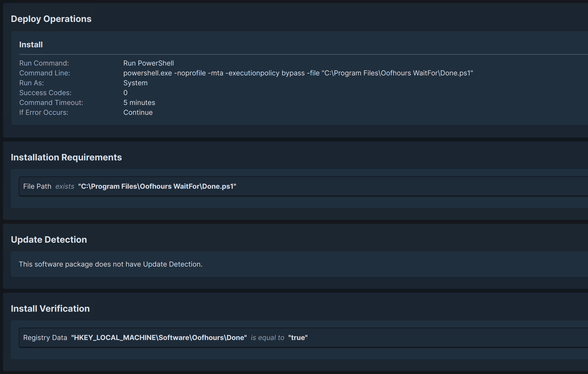The height and width of the screenshot is (374, 588).
Task: Click the Success Codes value 0
Action: click(x=126, y=93)
